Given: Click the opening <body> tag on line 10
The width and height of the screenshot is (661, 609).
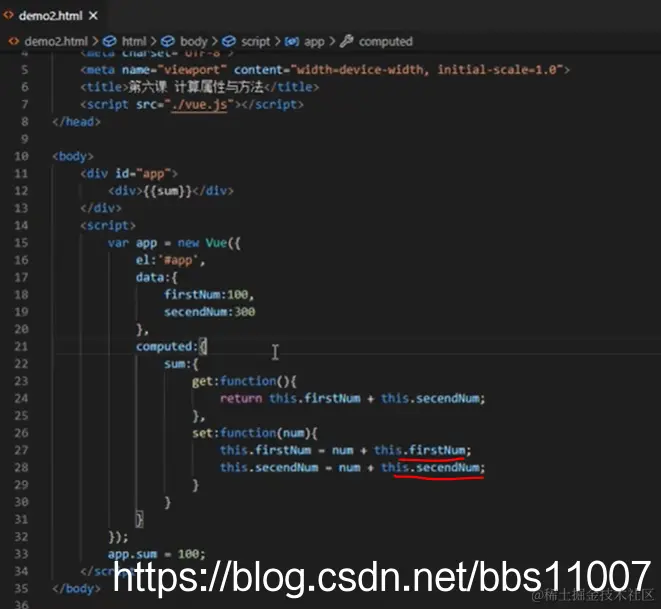Looking at the screenshot, I should coord(73,156).
